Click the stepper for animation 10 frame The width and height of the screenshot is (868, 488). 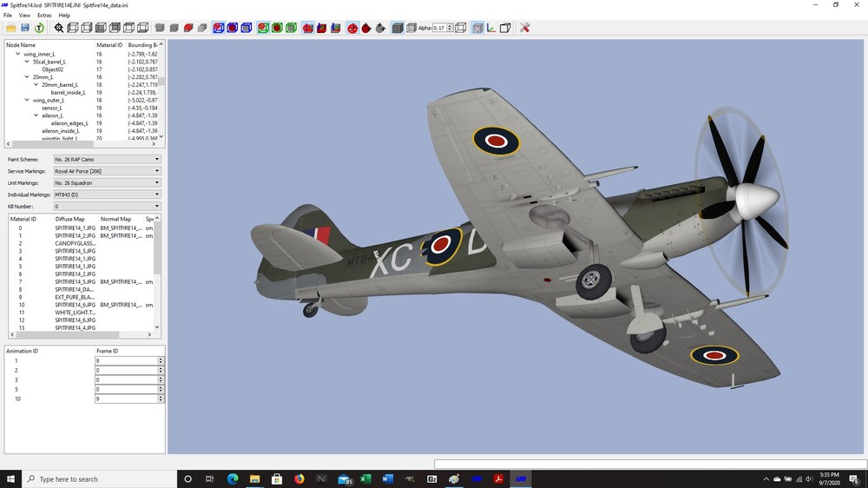click(161, 399)
